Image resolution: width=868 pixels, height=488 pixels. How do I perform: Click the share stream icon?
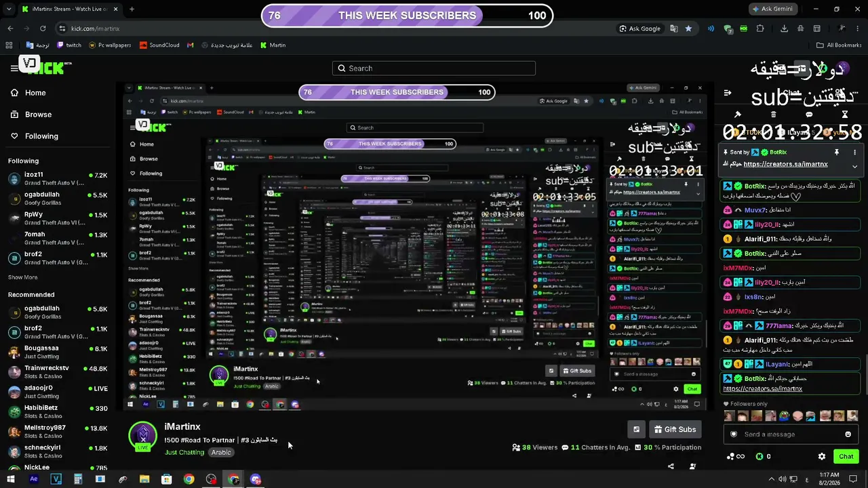pos(671,466)
